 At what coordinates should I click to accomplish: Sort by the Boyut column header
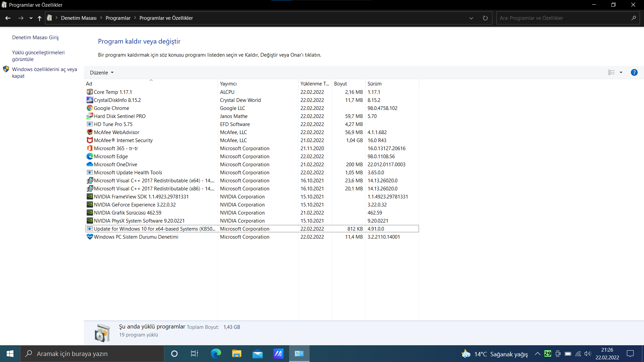348,83
